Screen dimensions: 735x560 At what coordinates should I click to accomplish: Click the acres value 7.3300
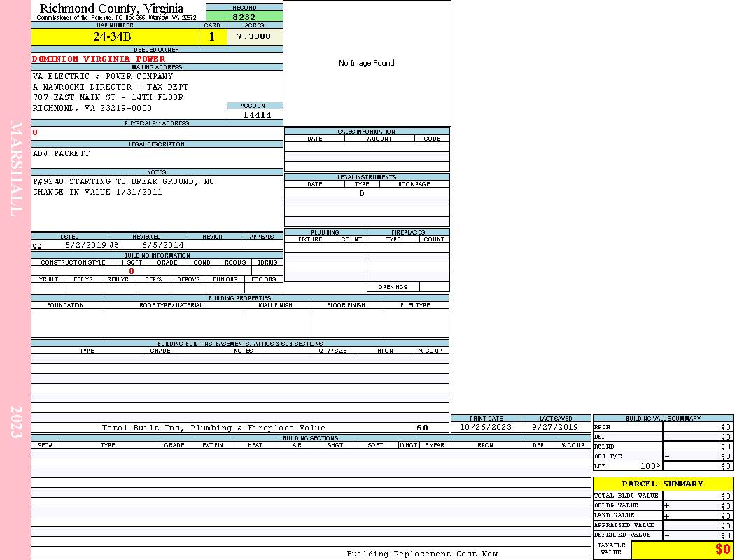[254, 37]
